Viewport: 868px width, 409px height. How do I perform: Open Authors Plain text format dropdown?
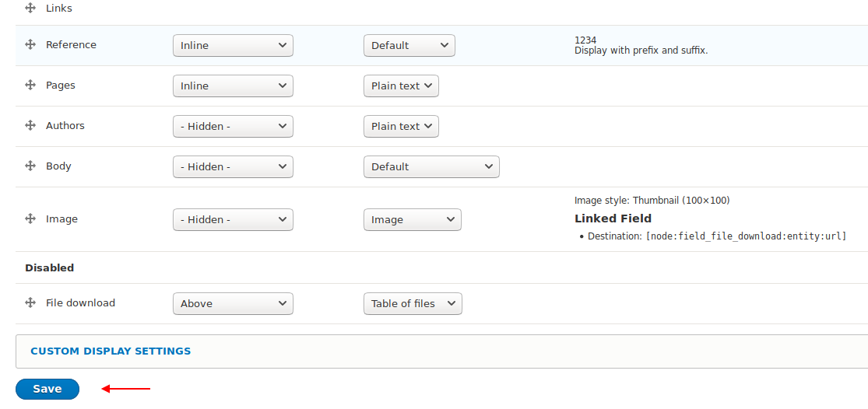401,127
